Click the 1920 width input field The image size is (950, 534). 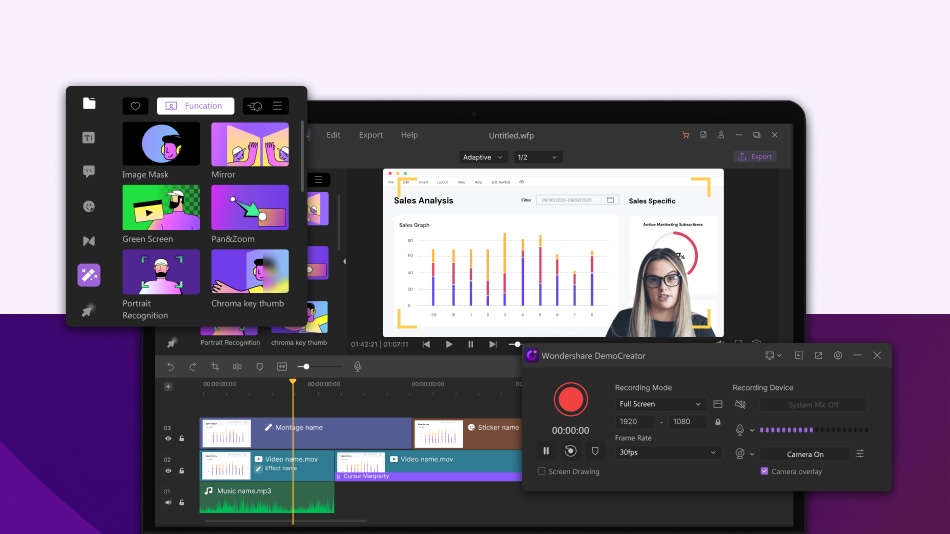point(634,421)
